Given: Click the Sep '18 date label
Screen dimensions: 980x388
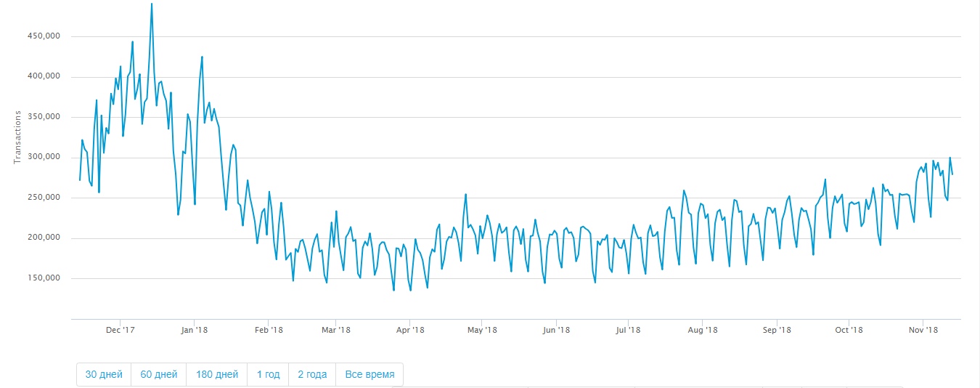Looking at the screenshot, I should (x=776, y=330).
